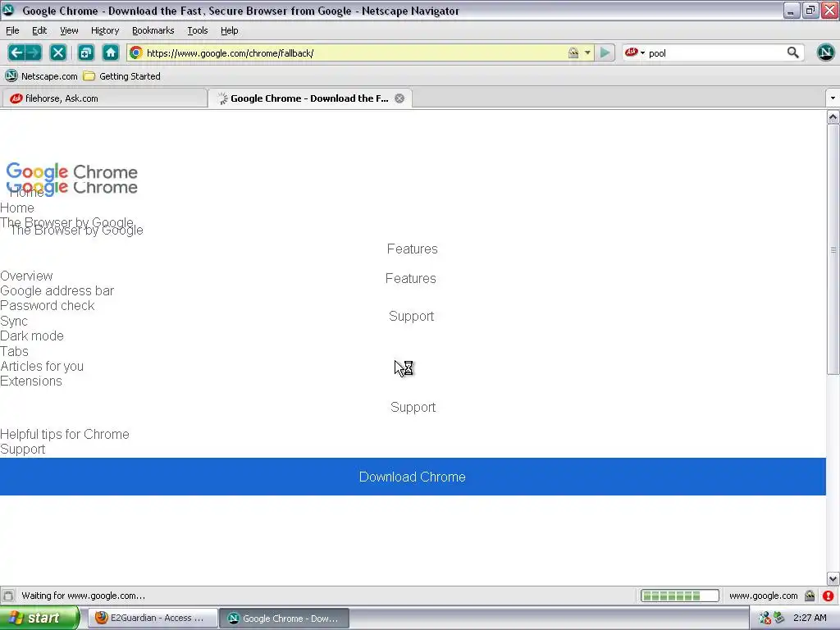Open the File menu
This screenshot has width=840, height=630.
pos(12,30)
